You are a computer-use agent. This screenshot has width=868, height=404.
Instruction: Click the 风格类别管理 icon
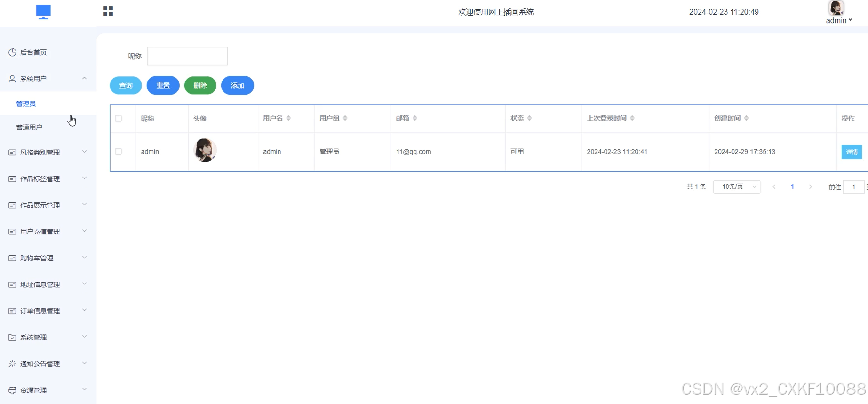[12, 153]
